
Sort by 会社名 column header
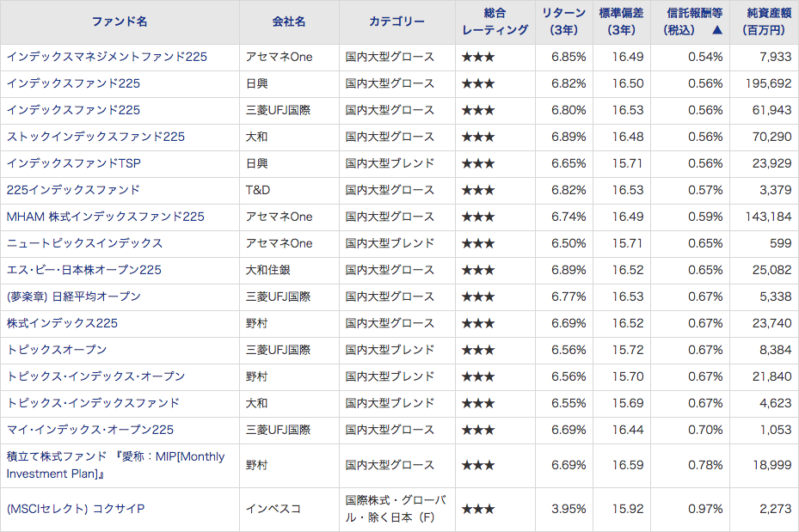point(289,21)
